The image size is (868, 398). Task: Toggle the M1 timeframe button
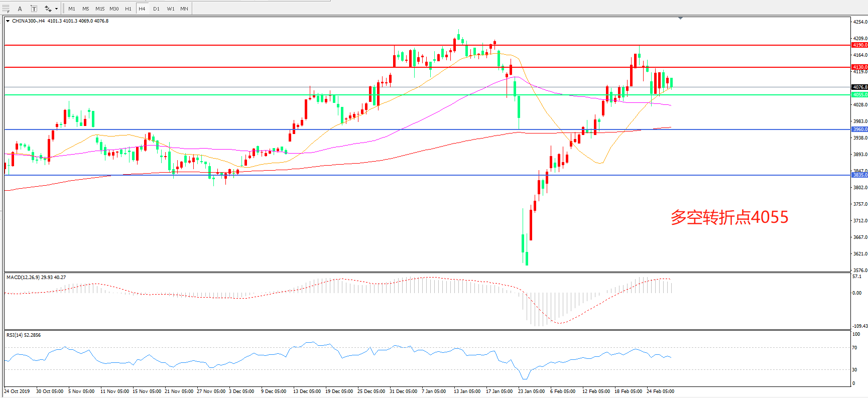pyautogui.click(x=72, y=9)
